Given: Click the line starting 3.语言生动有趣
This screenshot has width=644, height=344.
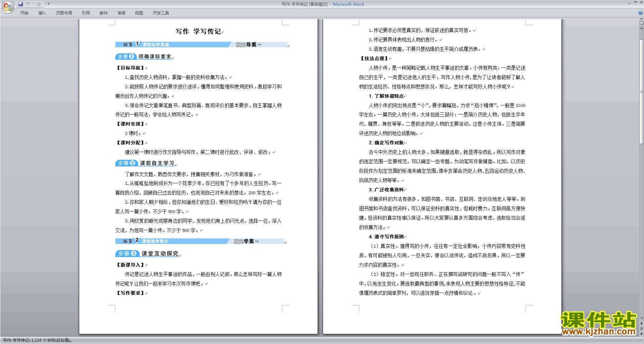Looking at the screenshot, I should pyautogui.click(x=425, y=49).
